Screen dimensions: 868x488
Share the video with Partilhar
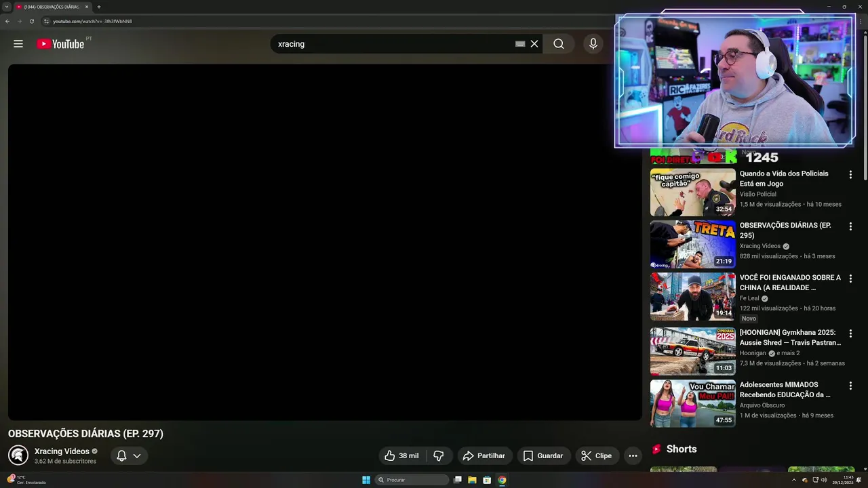coord(484,456)
